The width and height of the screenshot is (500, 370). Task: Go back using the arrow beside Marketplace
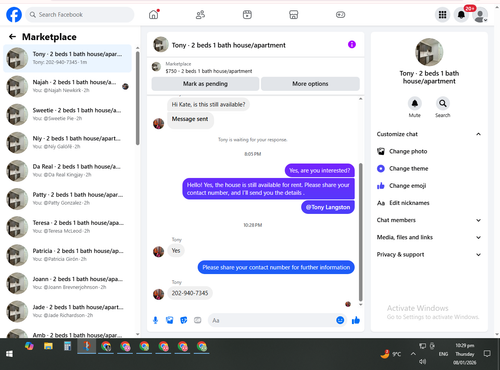[12, 37]
